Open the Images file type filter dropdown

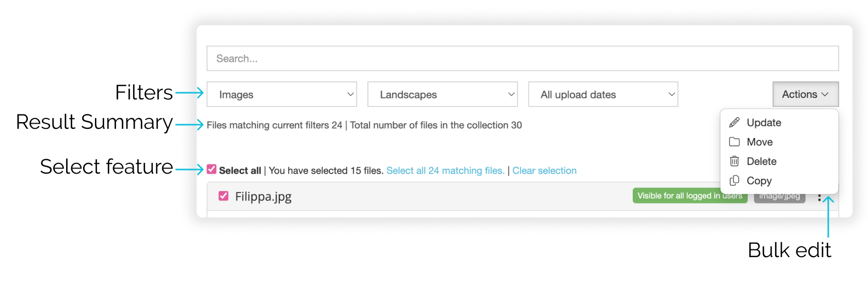tap(282, 94)
